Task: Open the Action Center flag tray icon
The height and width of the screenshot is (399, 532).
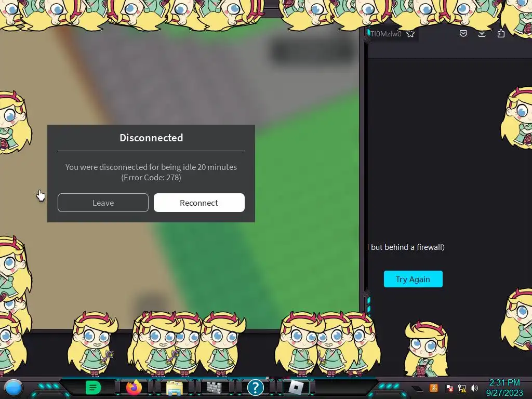Action: click(449, 388)
